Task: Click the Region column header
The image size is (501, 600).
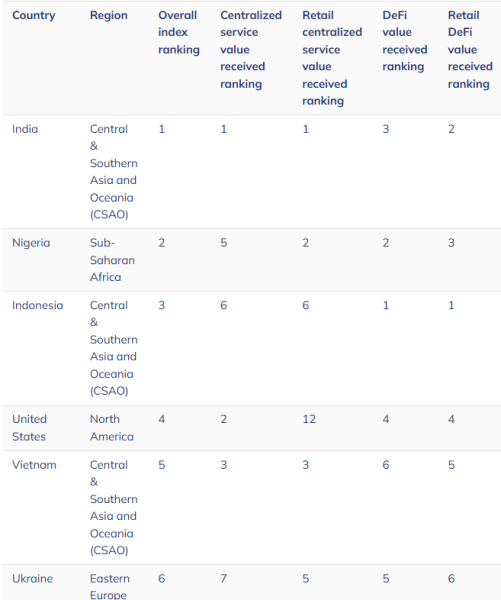Action: (x=109, y=15)
